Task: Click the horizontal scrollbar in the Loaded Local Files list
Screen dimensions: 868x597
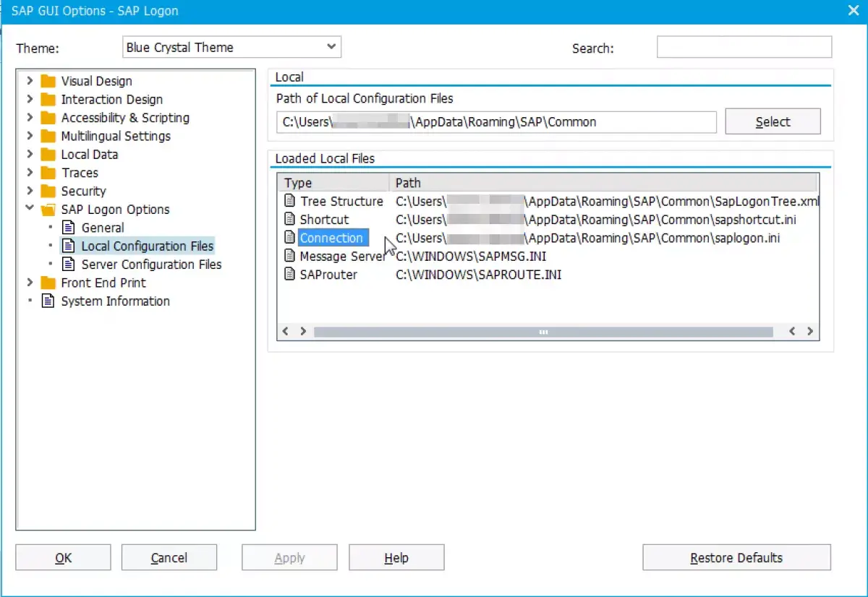Action: (x=543, y=332)
